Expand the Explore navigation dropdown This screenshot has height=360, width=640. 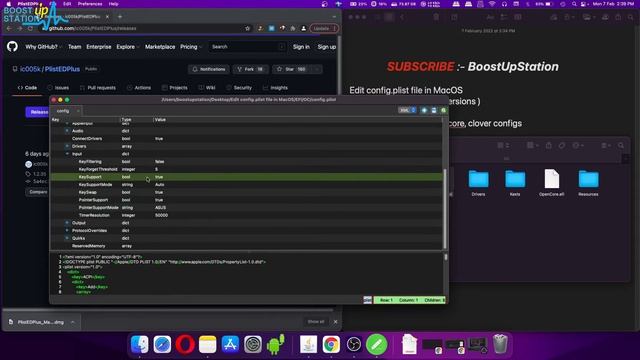(x=128, y=47)
